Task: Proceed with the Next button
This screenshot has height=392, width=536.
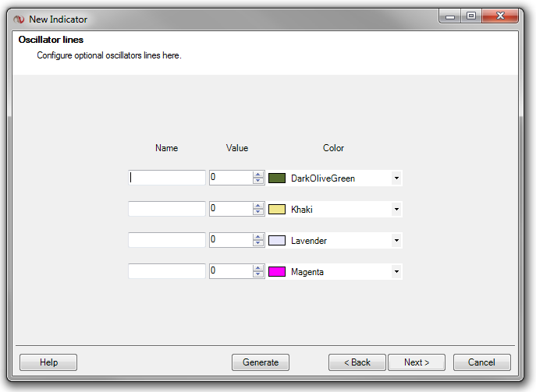Action: [x=417, y=362]
